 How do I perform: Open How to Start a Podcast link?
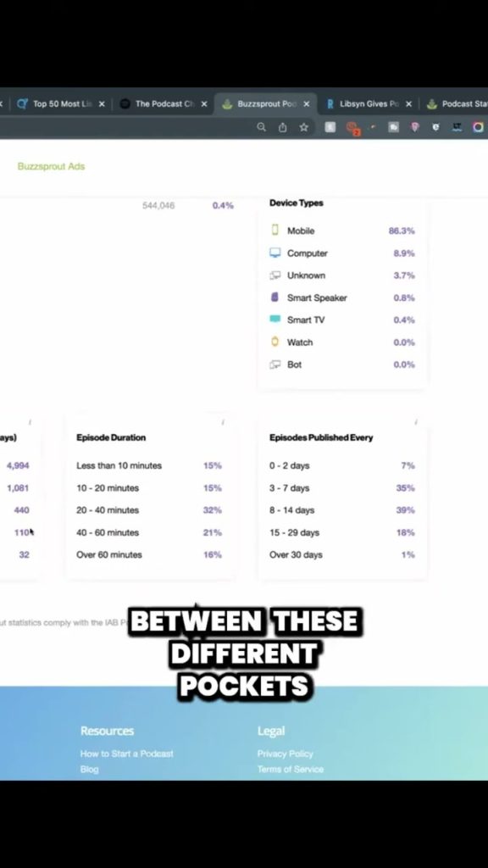[127, 754]
